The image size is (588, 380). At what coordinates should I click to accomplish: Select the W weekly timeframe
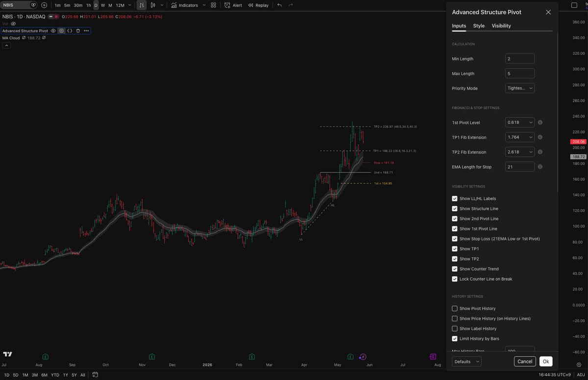click(x=103, y=5)
